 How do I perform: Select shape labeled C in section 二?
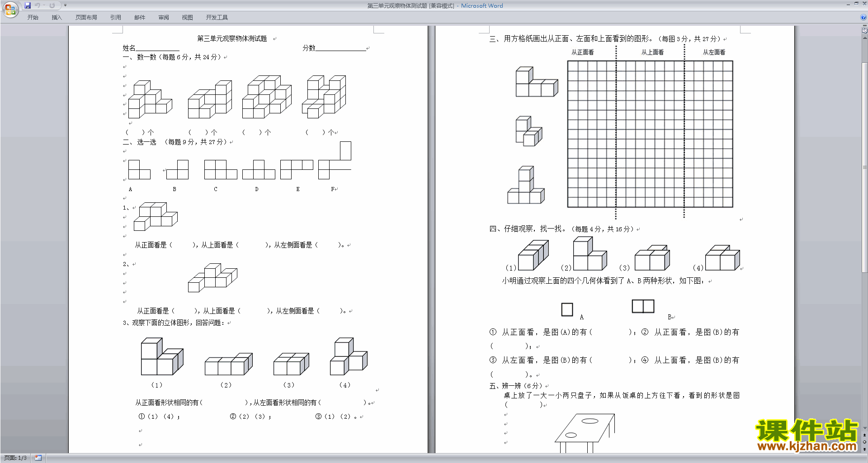point(221,170)
